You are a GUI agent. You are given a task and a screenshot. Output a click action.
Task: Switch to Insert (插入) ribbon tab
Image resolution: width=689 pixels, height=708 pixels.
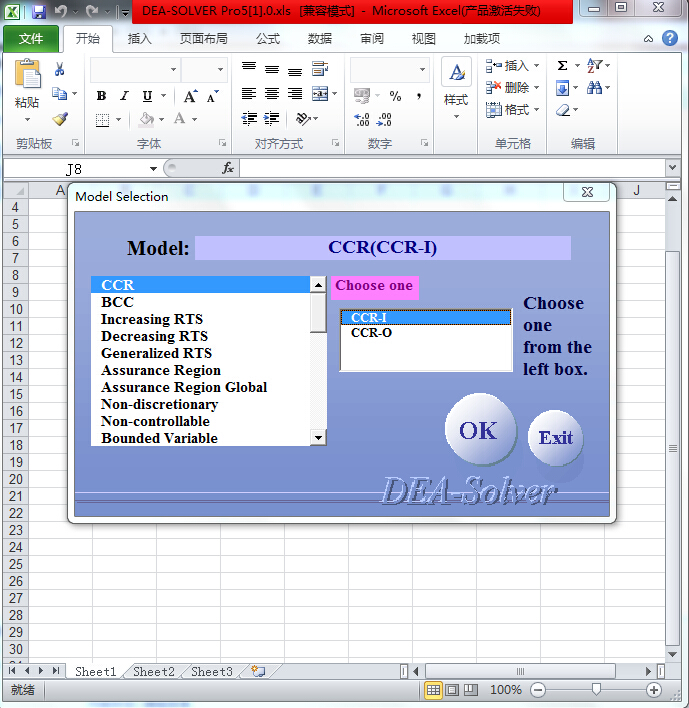pyautogui.click(x=139, y=39)
